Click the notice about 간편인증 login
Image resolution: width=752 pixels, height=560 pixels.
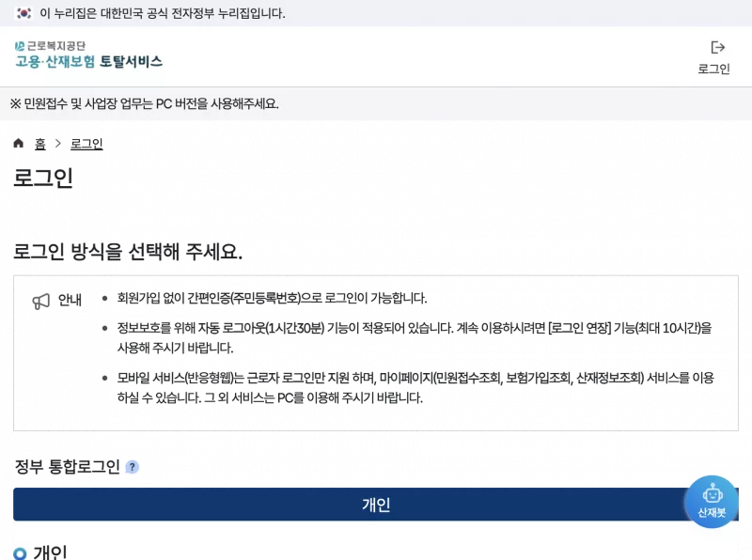click(x=272, y=298)
